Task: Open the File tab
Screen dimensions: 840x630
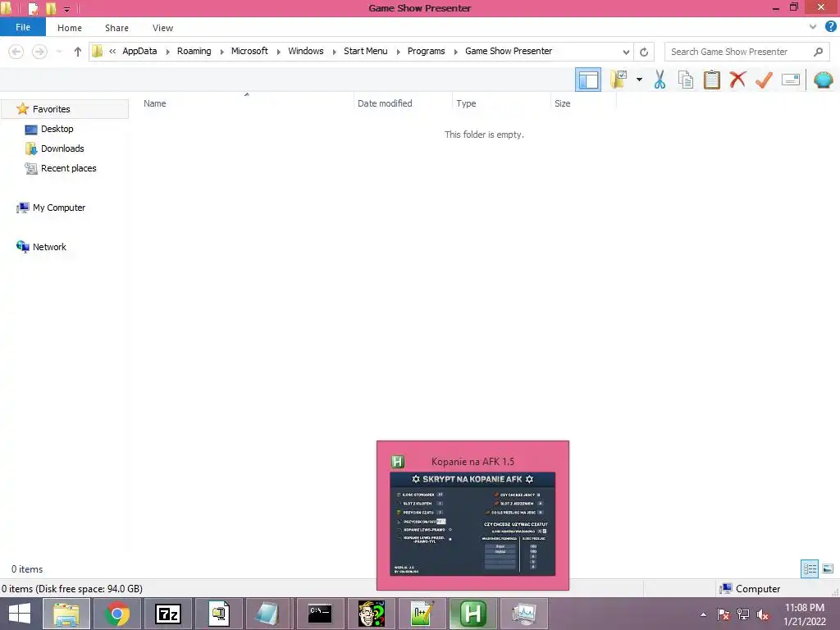Action: [23, 27]
